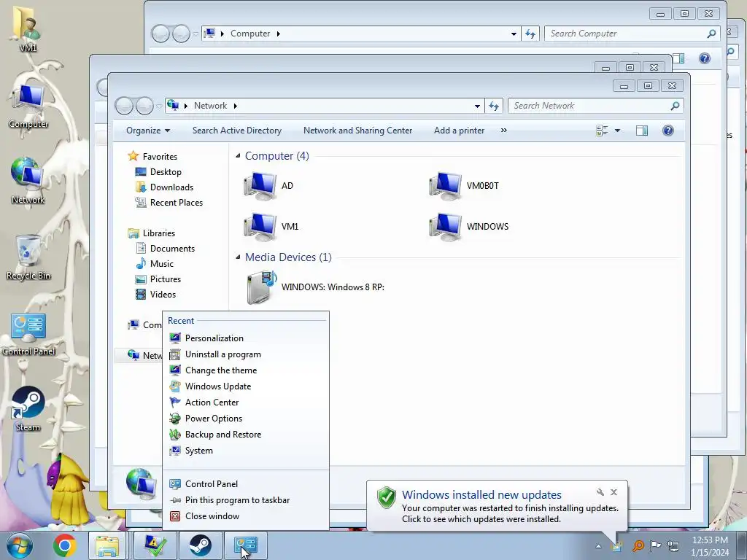This screenshot has height=560, width=747.
Task: Expand the arrow after Network in address bar
Action: 235,106
